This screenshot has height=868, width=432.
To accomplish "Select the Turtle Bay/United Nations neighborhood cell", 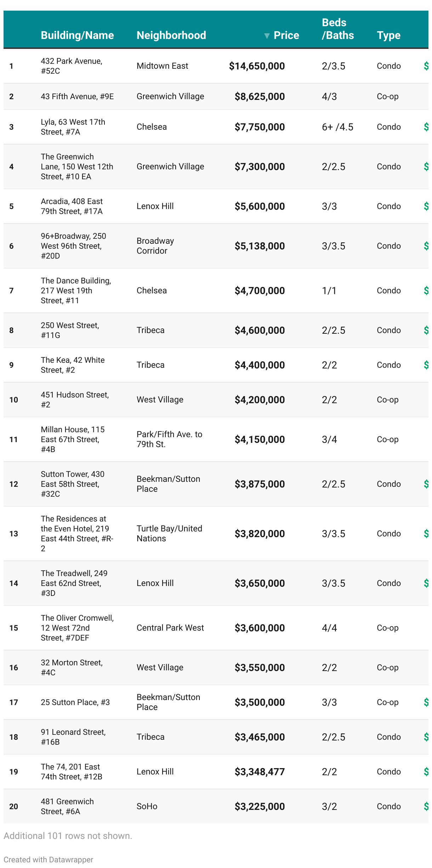I will [x=169, y=534].
